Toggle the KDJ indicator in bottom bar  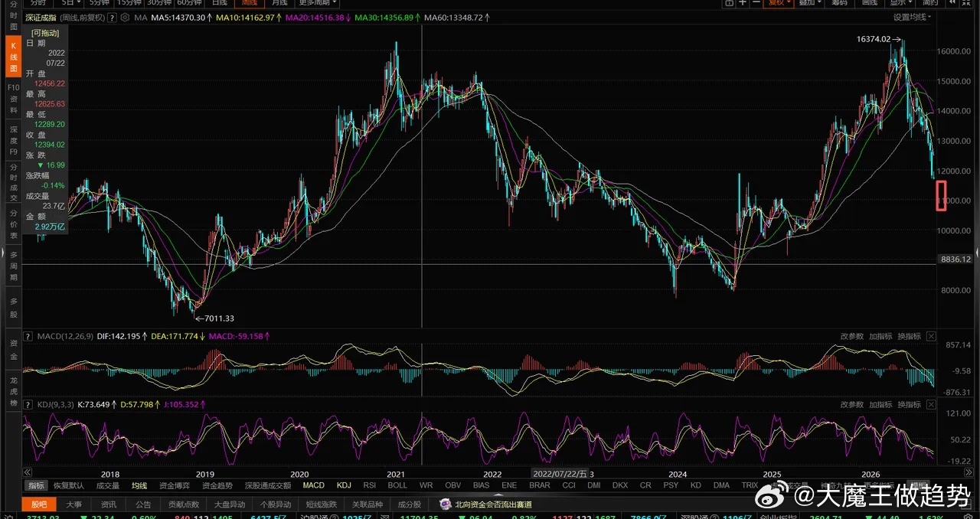[344, 485]
